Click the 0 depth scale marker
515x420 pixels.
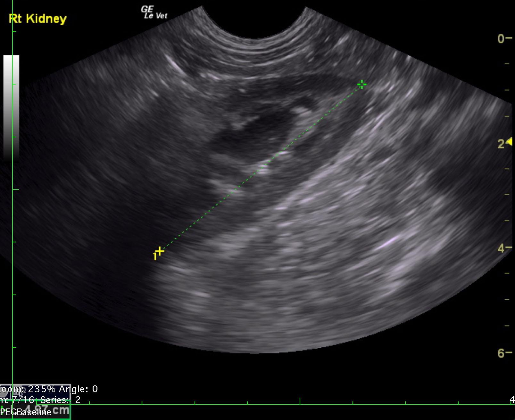tap(501, 39)
